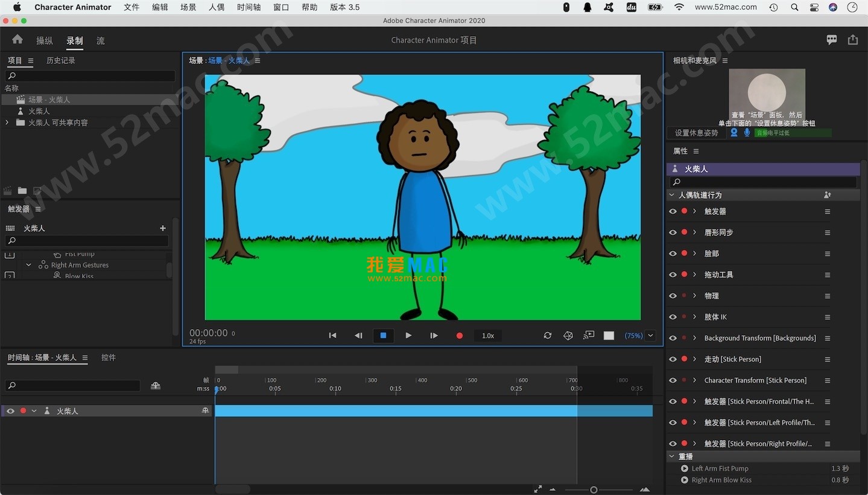This screenshot has width=868, height=495.
Task: Expand Background Transform [Backgrounds] behavior
Action: point(695,338)
